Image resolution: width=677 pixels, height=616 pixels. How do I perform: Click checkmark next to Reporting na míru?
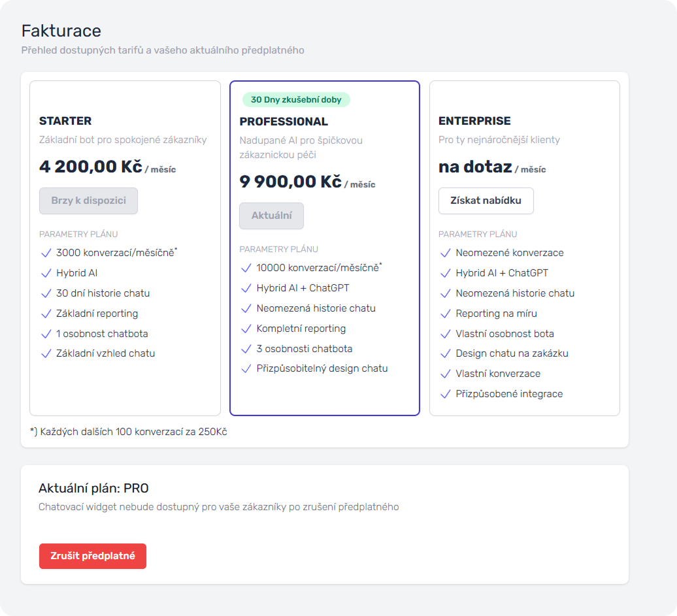[x=445, y=314]
